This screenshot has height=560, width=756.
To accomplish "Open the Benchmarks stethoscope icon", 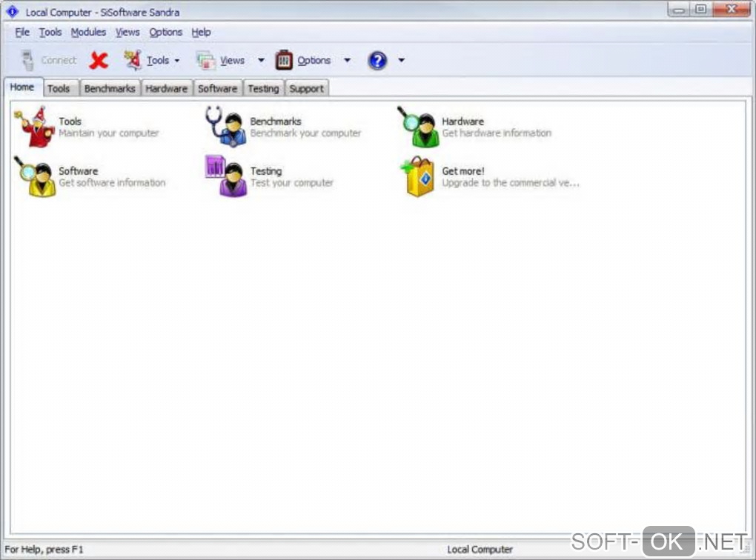I will [226, 127].
